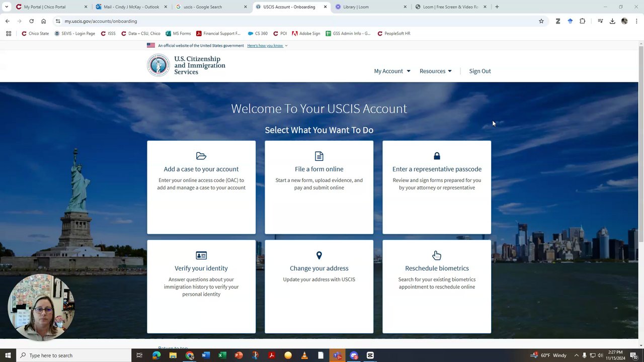Open the Adobe Sign bookmark
The height and width of the screenshot is (362, 644).
[x=305, y=34]
